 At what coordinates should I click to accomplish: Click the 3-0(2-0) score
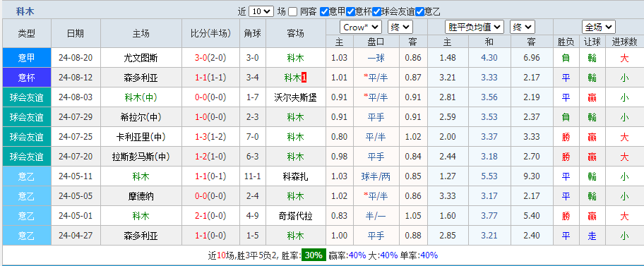(210, 58)
